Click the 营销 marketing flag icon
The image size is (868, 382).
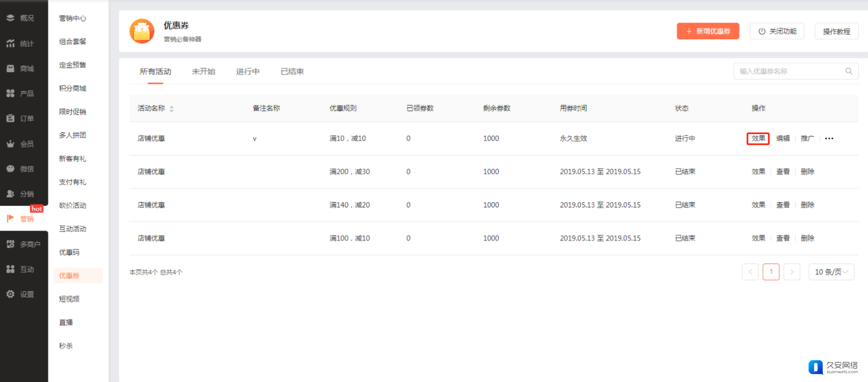(x=10, y=218)
